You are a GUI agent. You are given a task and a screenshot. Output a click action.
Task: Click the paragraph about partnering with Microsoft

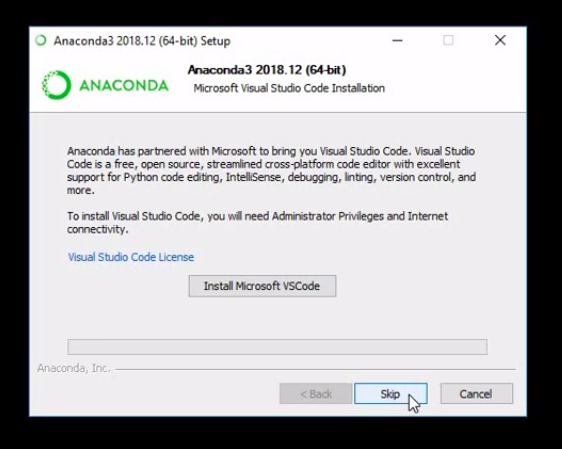coord(271,170)
